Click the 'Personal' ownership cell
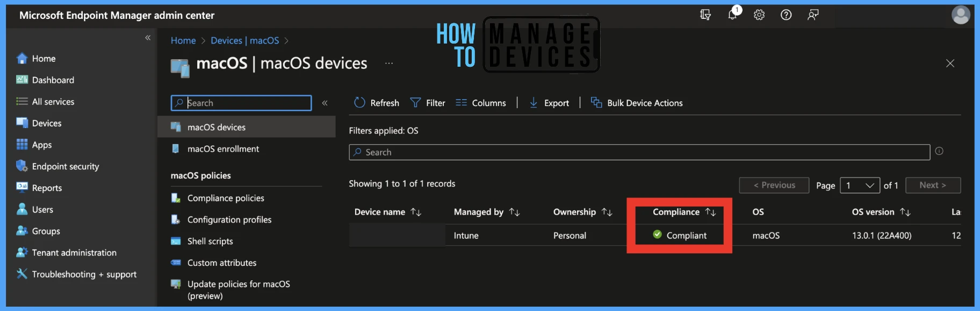Screen dimensions: 980x311 [570, 236]
